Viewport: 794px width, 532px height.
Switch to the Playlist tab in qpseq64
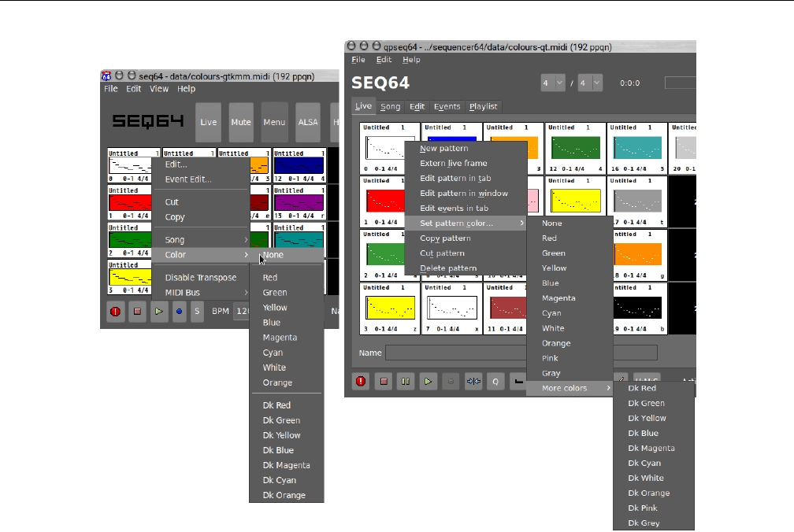pyautogui.click(x=483, y=106)
